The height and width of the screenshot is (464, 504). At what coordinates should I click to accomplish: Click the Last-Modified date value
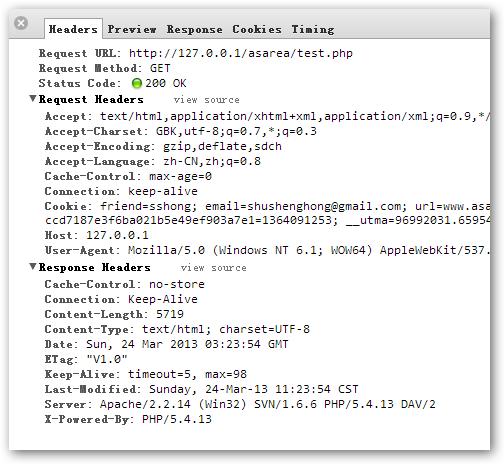coord(254,389)
